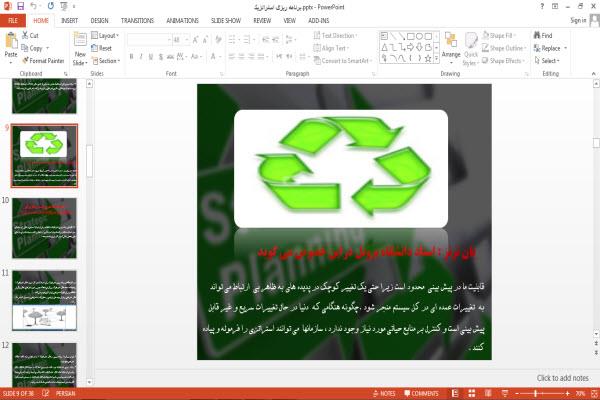
Task: Open the ANIMATIONS tab
Action: tap(183, 20)
